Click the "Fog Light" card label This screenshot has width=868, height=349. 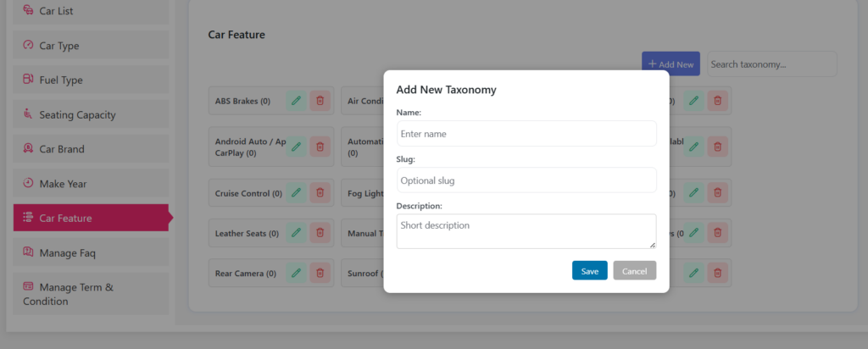(x=365, y=194)
